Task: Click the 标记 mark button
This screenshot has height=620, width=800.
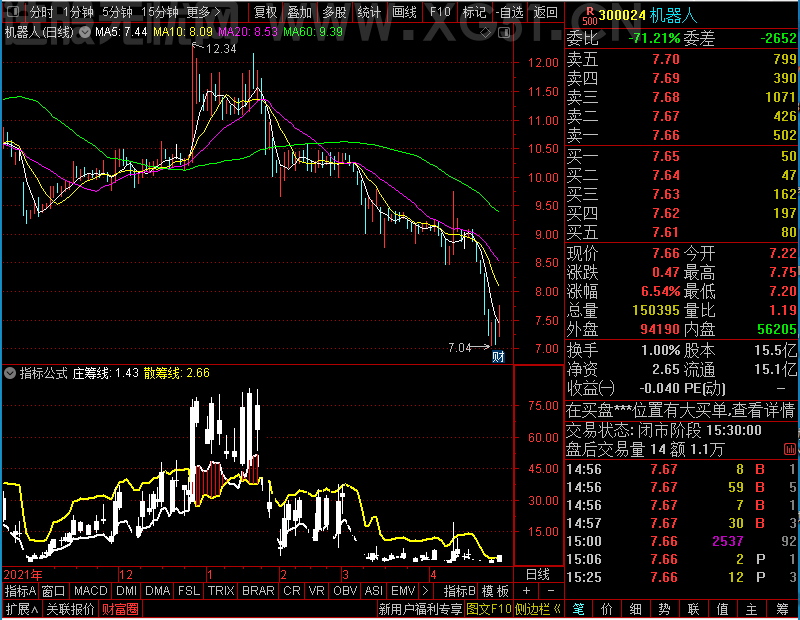Action: [x=474, y=11]
